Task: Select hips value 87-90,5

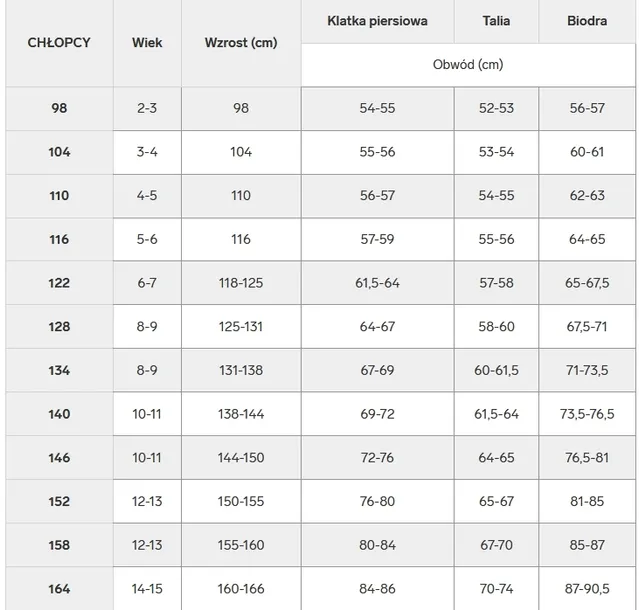Action: [x=587, y=589]
